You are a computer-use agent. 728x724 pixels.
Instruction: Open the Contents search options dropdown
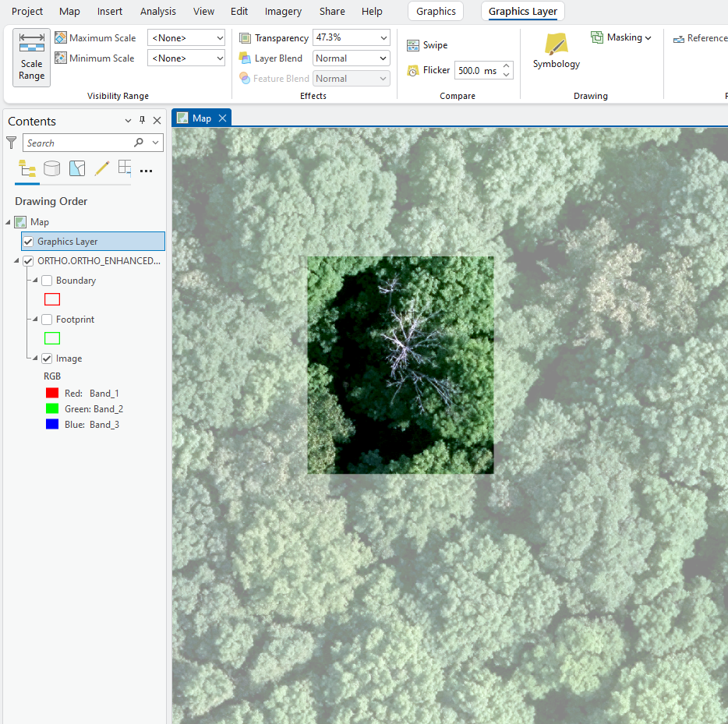(x=156, y=143)
